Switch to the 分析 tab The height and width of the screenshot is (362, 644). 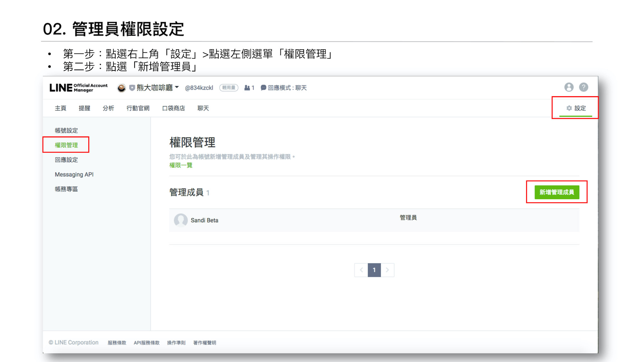coord(108,108)
